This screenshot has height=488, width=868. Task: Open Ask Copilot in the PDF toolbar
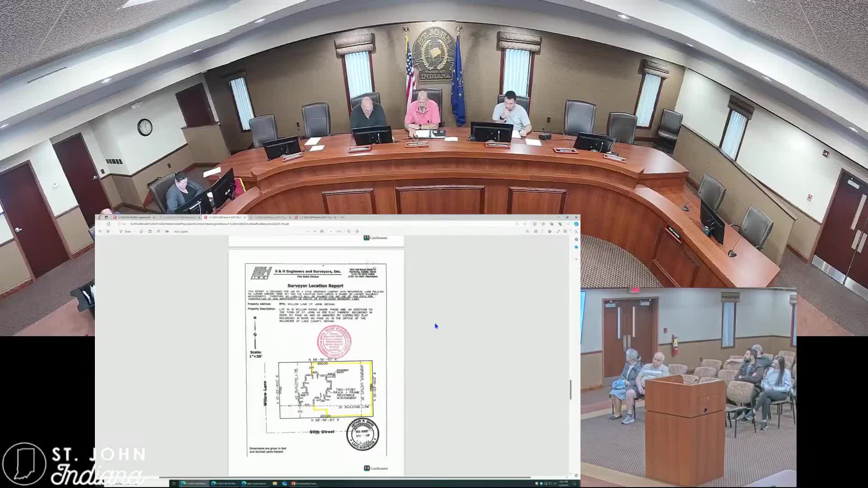point(180,231)
